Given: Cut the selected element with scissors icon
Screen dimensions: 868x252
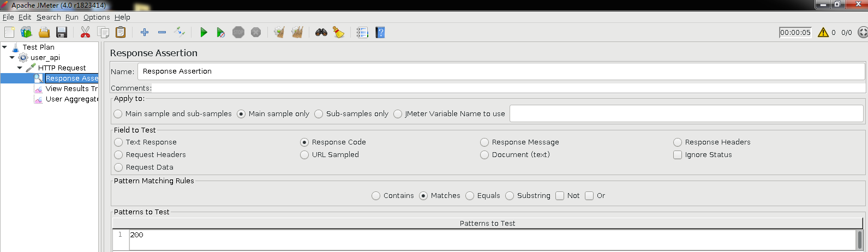Looking at the screenshot, I should pyautogui.click(x=85, y=33).
